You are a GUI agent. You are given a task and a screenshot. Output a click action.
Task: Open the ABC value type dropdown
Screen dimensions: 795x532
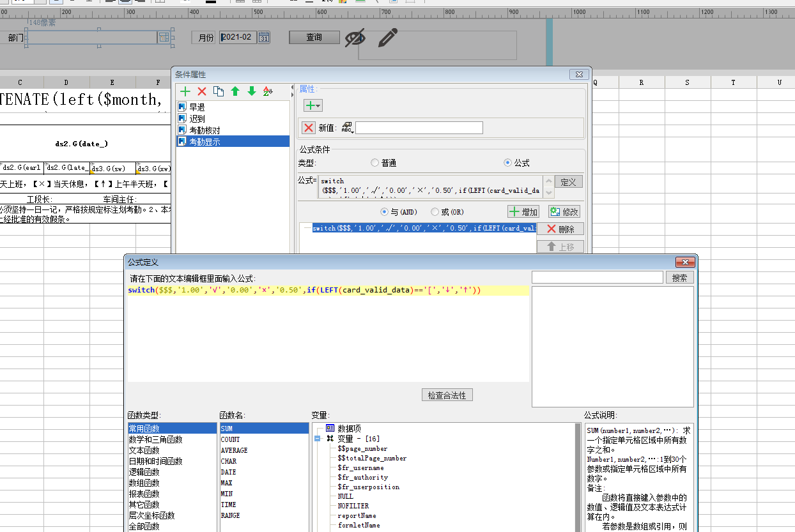click(347, 128)
